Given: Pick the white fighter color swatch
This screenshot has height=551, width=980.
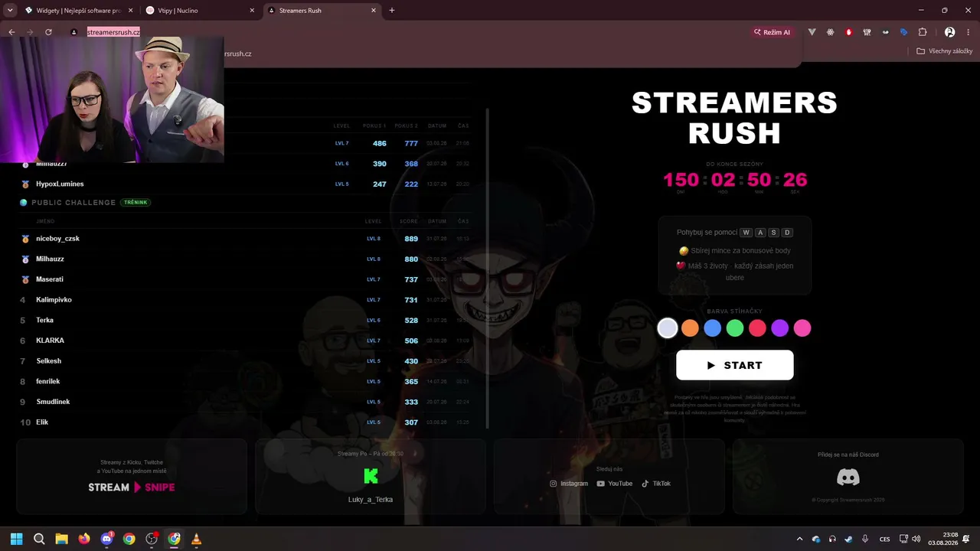Looking at the screenshot, I should tap(668, 328).
